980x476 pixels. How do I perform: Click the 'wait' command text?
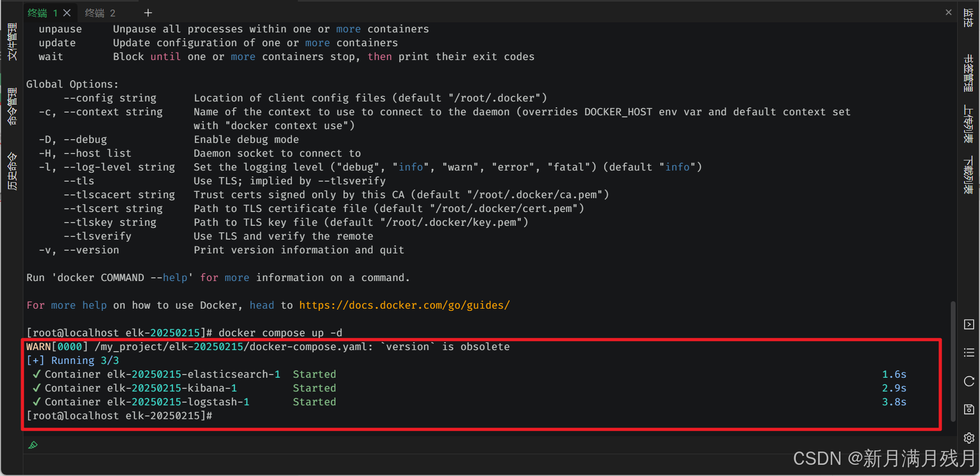click(x=51, y=56)
